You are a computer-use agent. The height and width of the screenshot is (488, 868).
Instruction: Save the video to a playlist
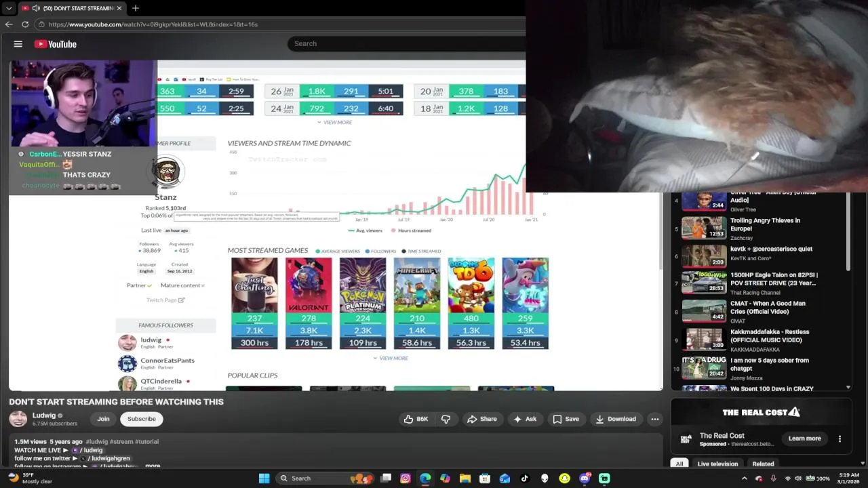click(566, 419)
